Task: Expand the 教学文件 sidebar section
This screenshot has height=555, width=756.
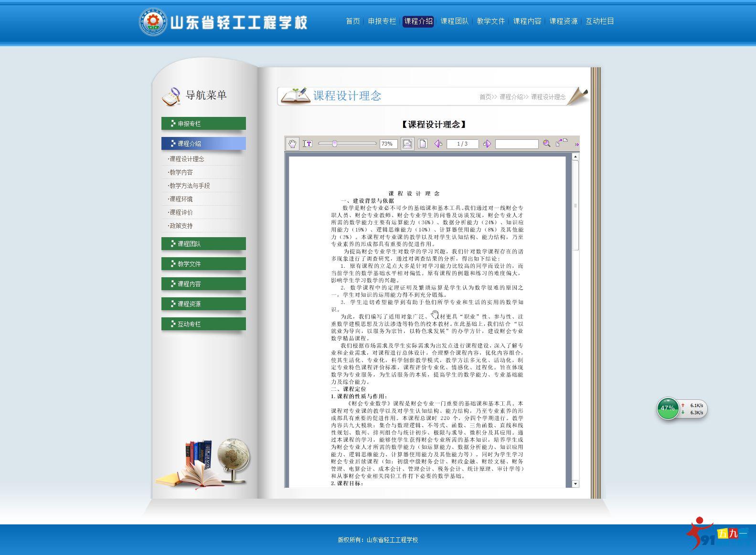Action: 203,264
